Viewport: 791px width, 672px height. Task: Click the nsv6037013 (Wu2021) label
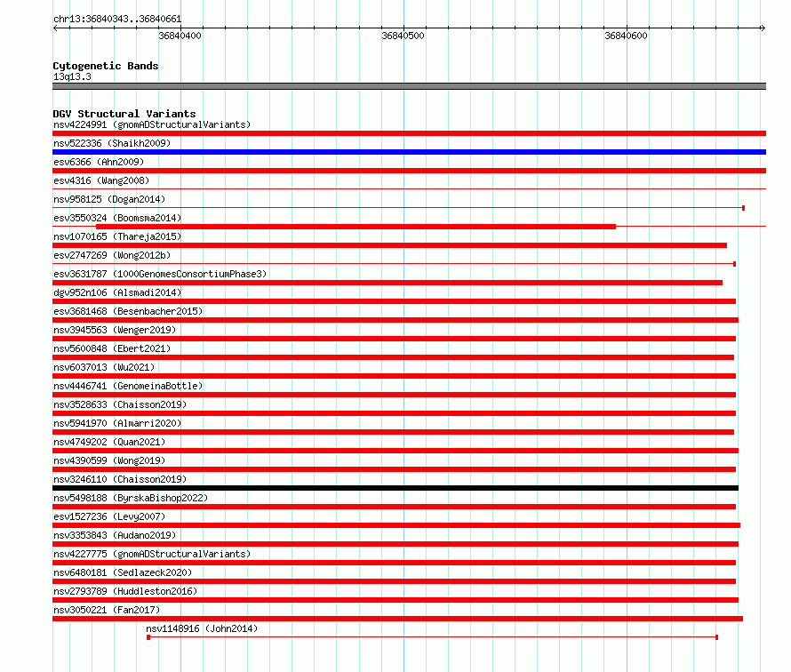pyautogui.click(x=104, y=367)
